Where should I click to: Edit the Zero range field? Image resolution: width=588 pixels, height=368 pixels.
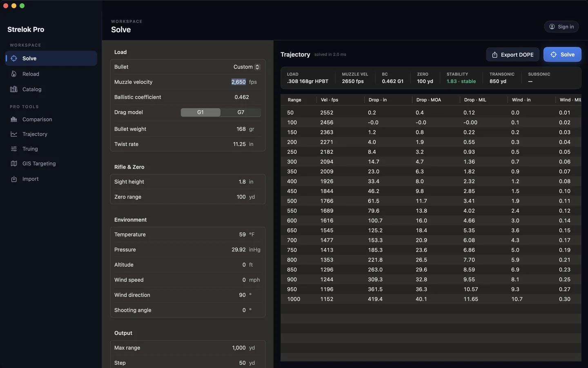click(x=241, y=197)
